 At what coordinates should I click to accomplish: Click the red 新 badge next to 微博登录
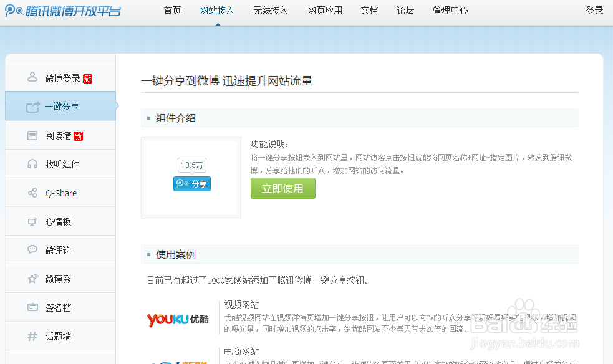point(87,79)
